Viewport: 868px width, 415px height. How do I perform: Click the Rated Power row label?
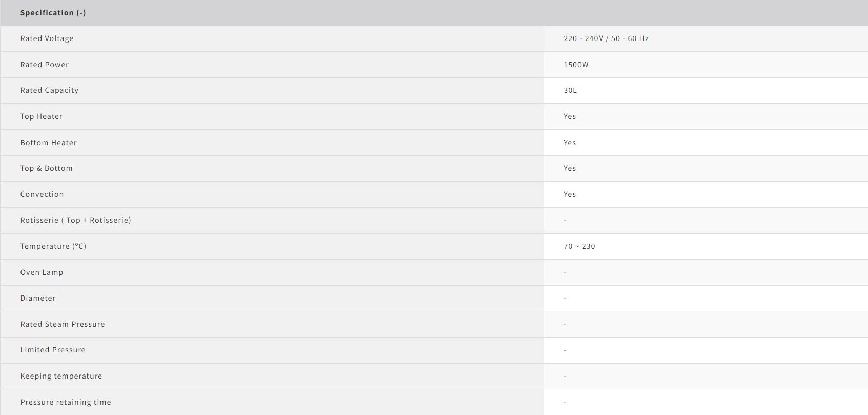click(x=44, y=65)
